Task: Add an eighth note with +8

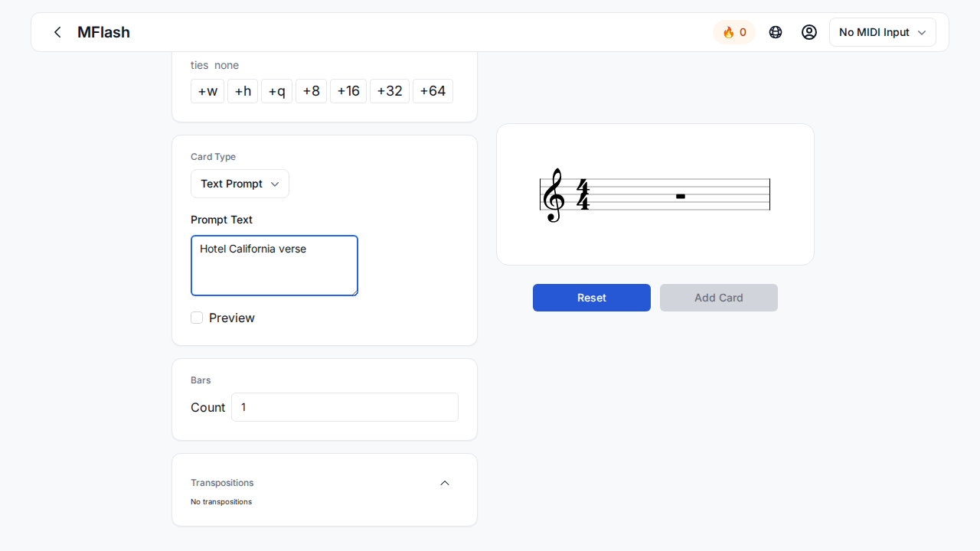Action: pyautogui.click(x=311, y=91)
